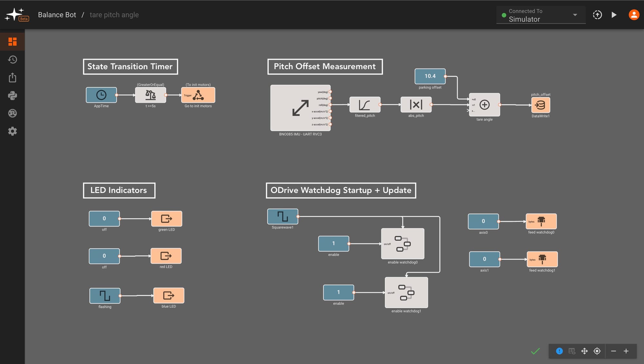
Task: Zoom in with the plus button
Action: 626,351
